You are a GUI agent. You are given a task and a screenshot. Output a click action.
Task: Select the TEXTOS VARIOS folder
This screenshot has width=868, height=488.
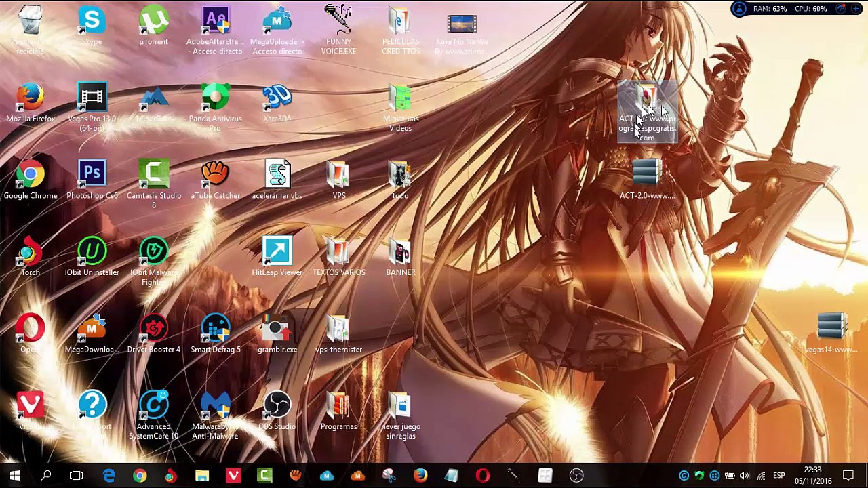tap(338, 257)
